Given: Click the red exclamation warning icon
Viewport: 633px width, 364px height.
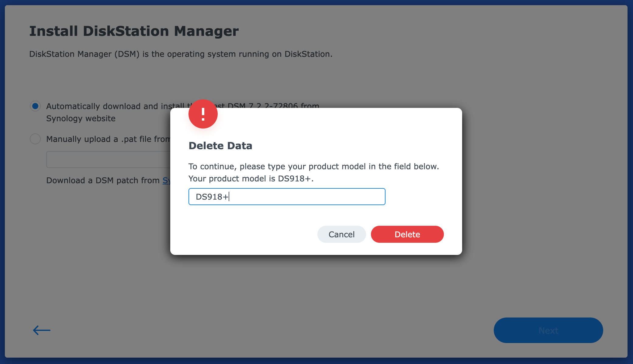Looking at the screenshot, I should (x=203, y=114).
